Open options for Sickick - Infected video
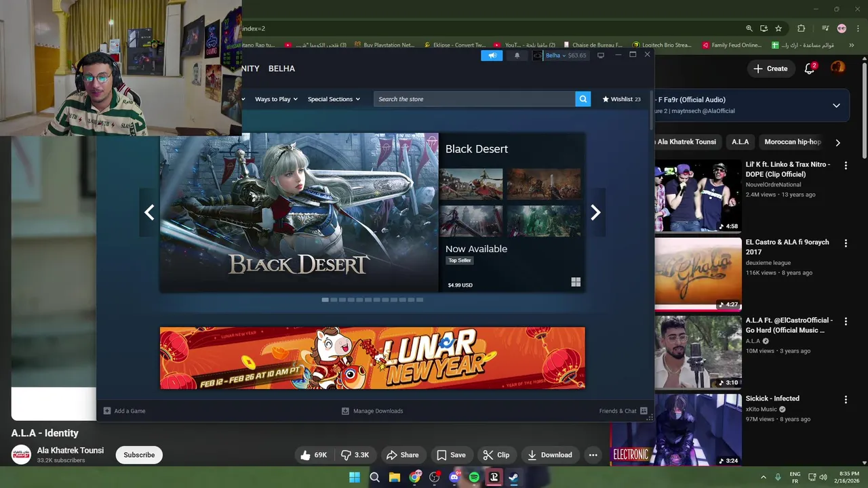Viewport: 868px width, 488px height. [846, 399]
